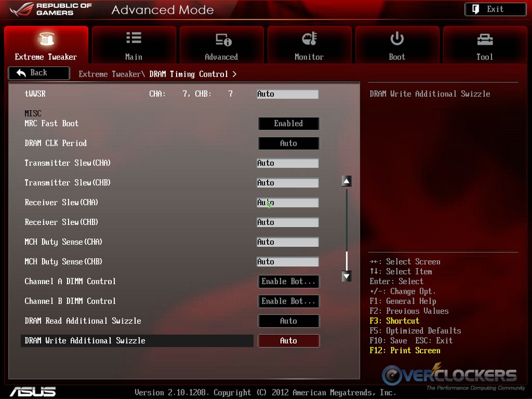Open Channel B DIMM Control dropdown
Image resolution: width=532 pixels, height=399 pixels.
288,301
